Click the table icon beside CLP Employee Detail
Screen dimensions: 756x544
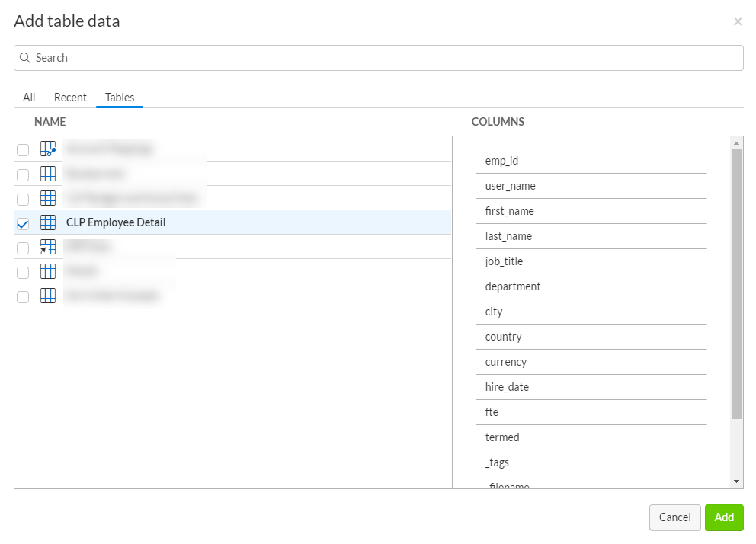(x=48, y=222)
